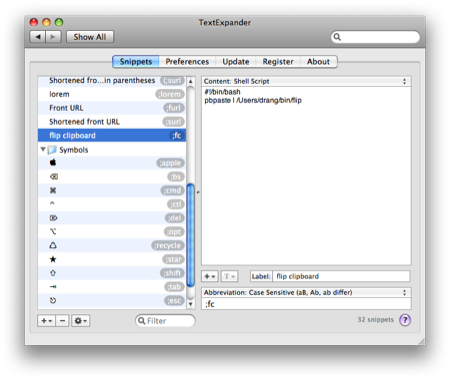Select the tab key symbol snippet
450x379 pixels.
point(112,287)
